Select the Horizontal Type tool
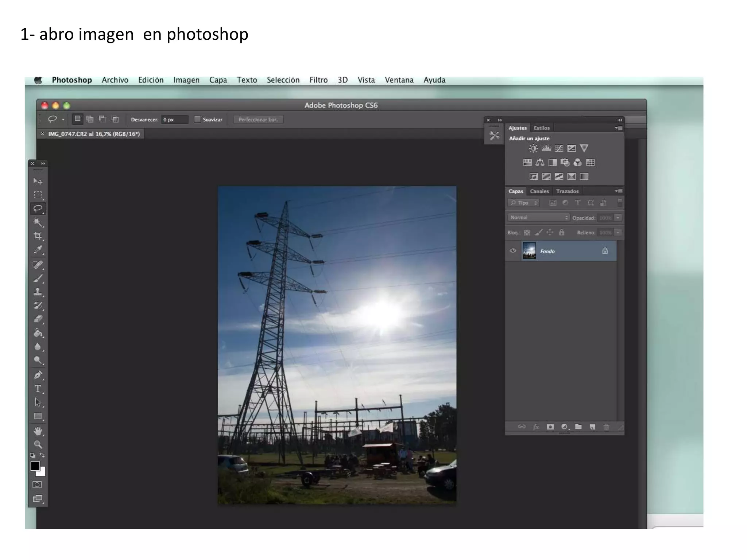Screen dimensions: 747x560 pyautogui.click(x=38, y=389)
